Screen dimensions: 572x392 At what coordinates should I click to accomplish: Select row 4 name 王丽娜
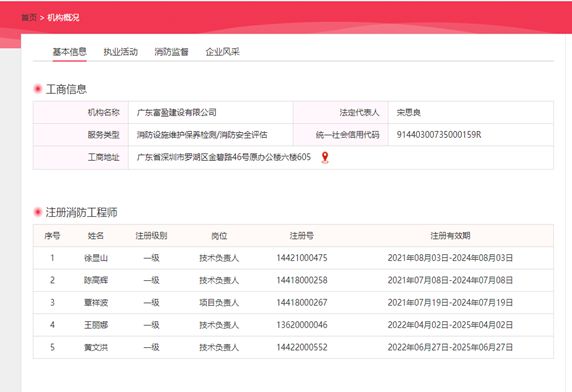[x=96, y=325]
